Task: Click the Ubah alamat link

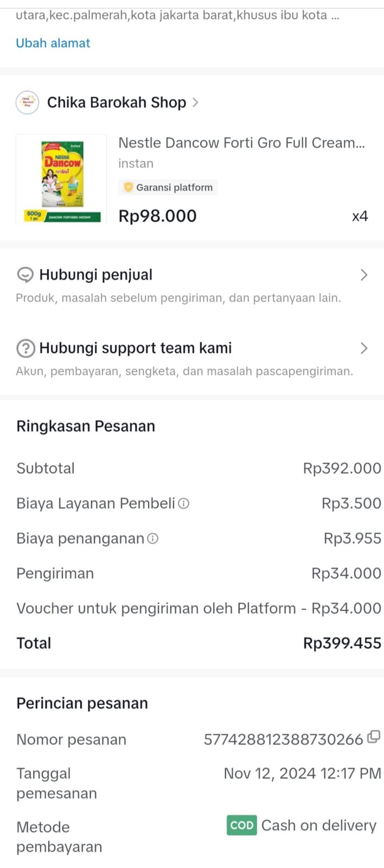Action: (53, 43)
